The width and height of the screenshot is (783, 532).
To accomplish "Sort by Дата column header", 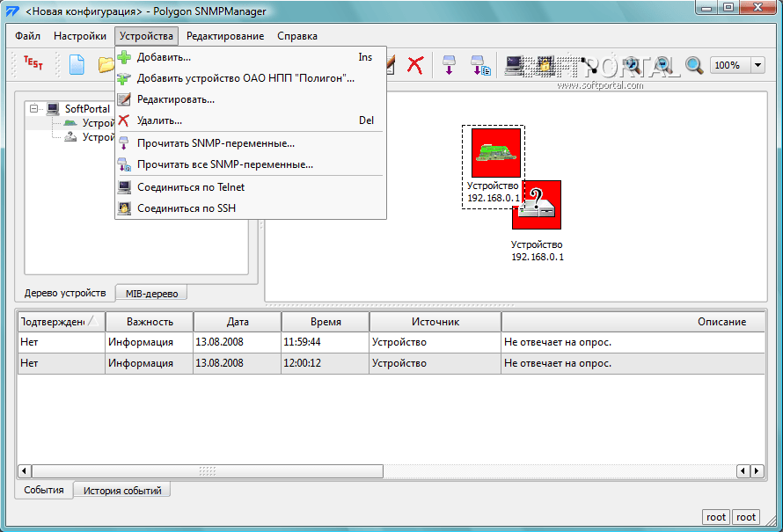I will [238, 322].
